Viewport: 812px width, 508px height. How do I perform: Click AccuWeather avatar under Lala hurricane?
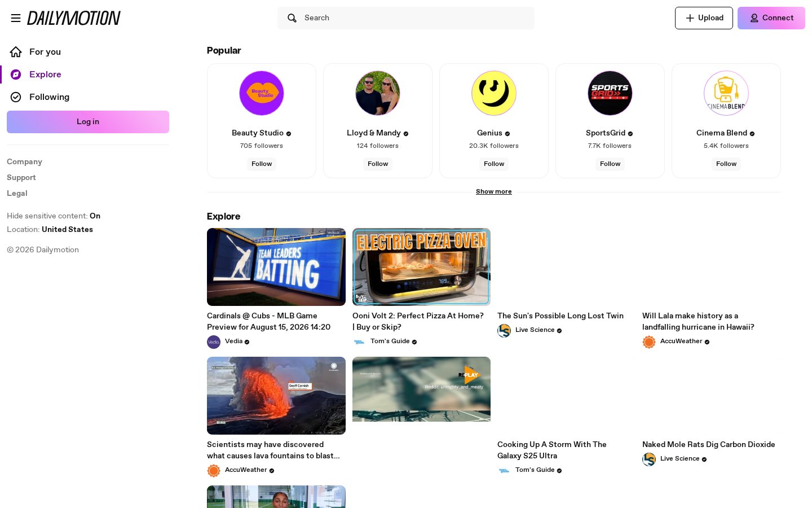(x=649, y=342)
